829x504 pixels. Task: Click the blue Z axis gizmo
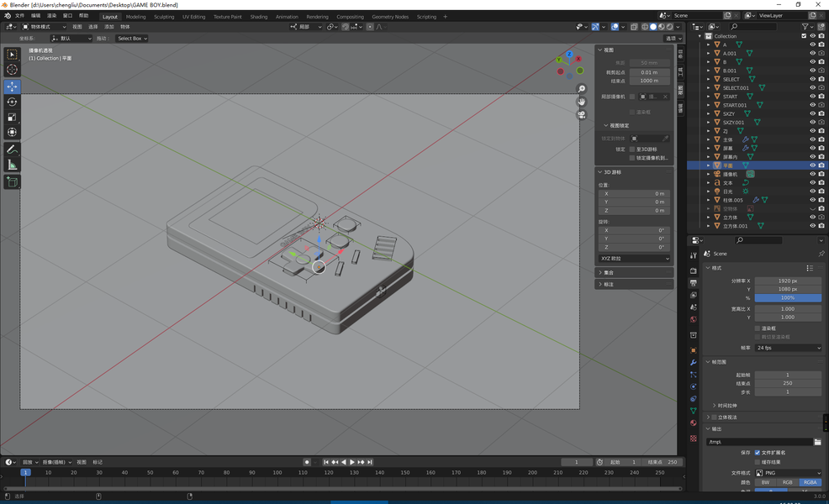(x=569, y=55)
